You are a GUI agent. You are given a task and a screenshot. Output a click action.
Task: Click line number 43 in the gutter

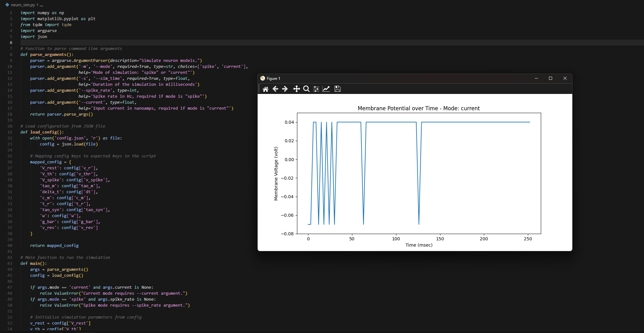10,263
